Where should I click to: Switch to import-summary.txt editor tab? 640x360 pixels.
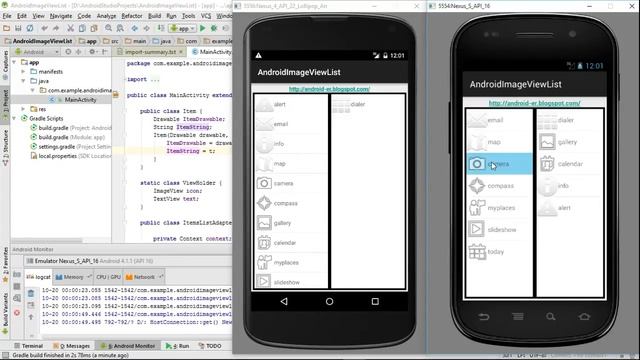point(150,52)
